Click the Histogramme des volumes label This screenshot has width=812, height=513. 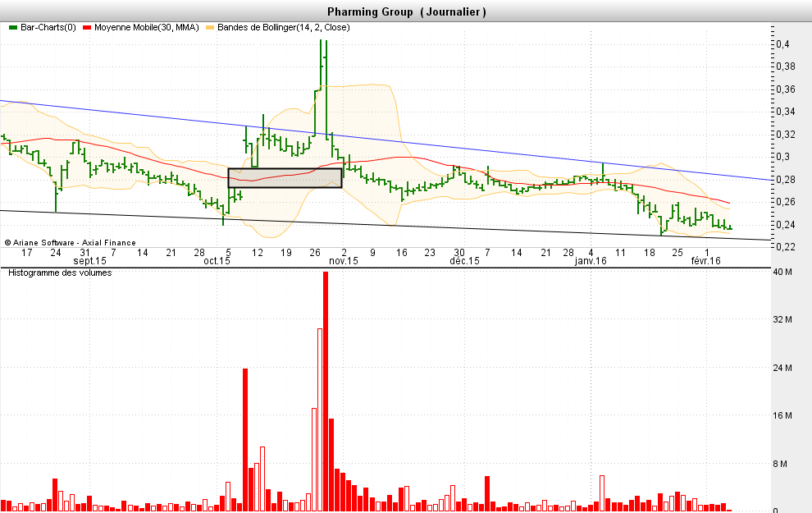(60, 273)
